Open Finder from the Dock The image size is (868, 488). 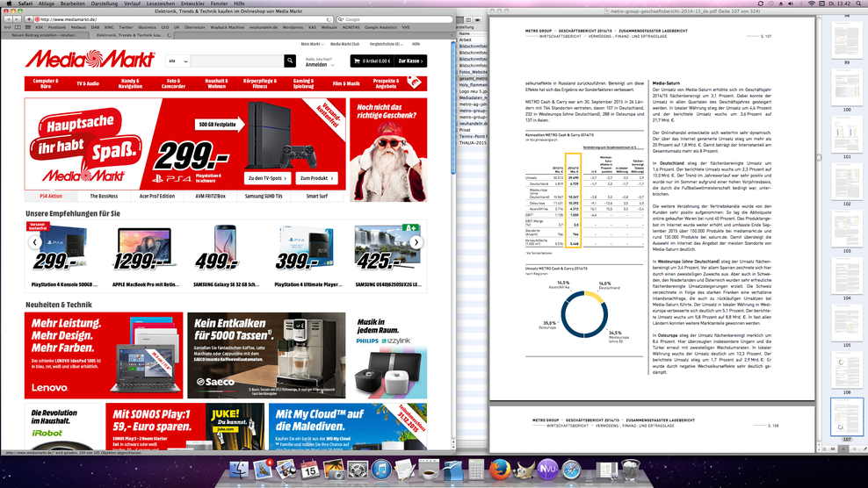tap(239, 470)
